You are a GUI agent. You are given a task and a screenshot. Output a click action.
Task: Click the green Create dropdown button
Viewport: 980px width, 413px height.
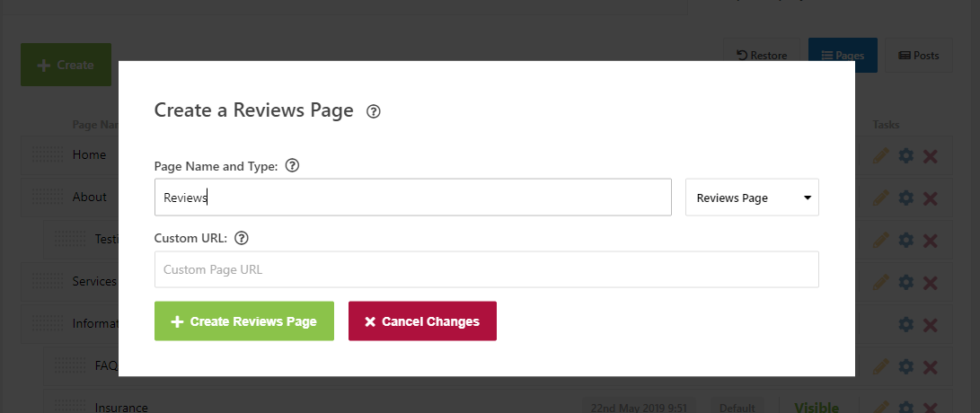(x=66, y=65)
